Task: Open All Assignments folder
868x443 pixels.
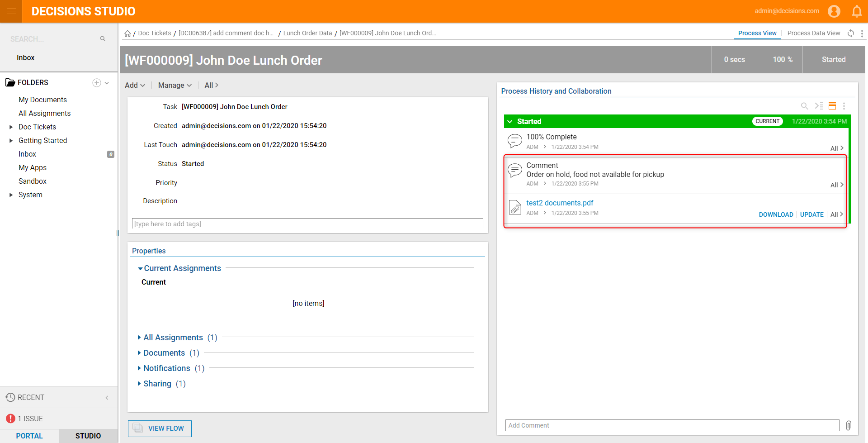Action: 44,114
